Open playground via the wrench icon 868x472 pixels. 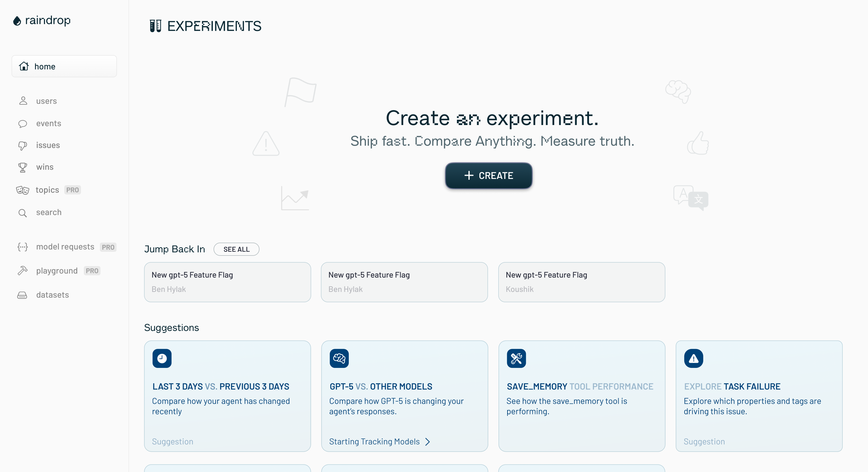23,271
